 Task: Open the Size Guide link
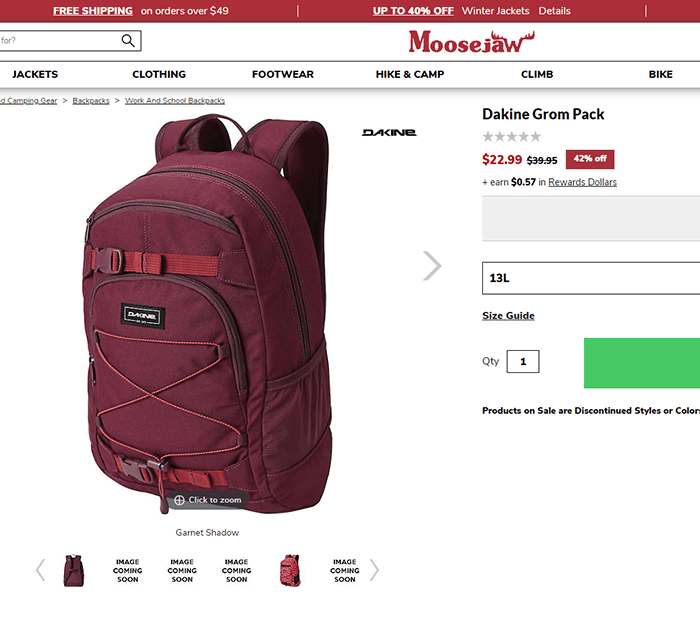508,316
